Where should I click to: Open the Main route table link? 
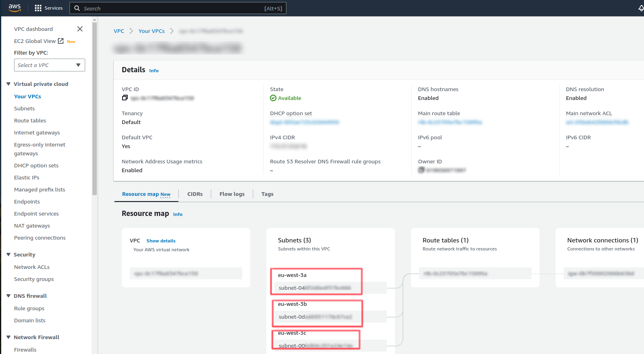click(x=450, y=122)
